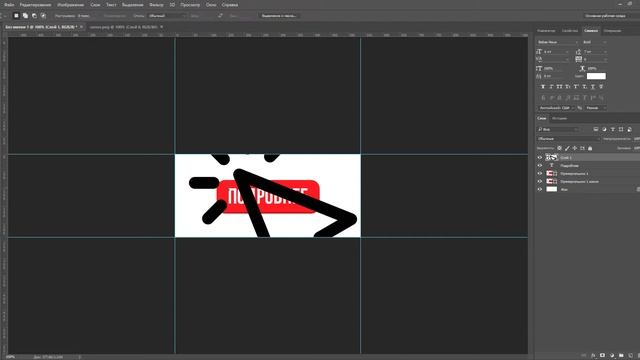Open the anti-aliasing method dropdown

point(596,108)
